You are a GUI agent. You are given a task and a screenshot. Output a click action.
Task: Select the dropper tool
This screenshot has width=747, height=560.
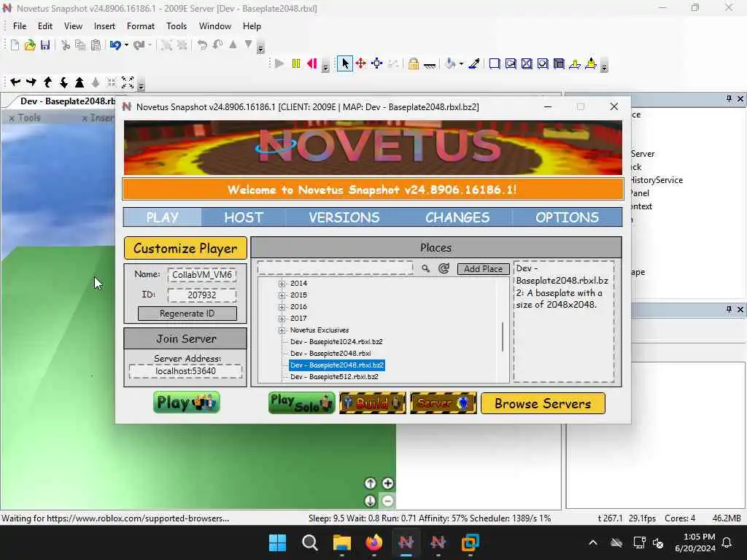tap(474, 64)
